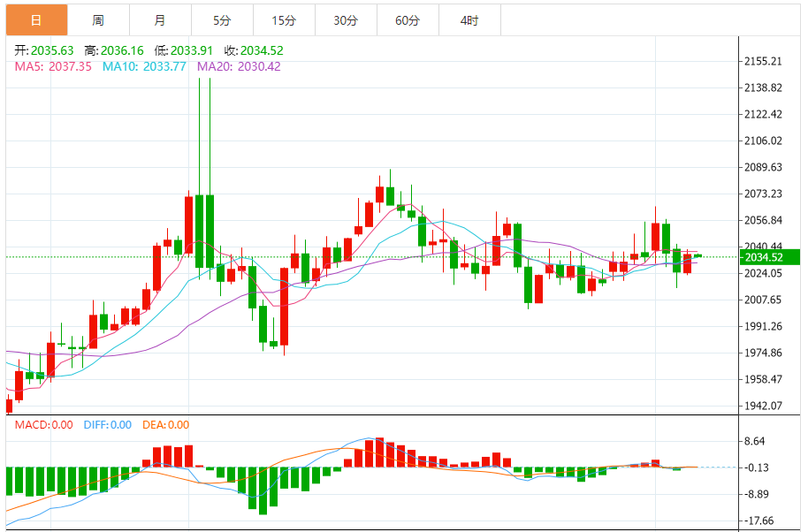Click the DIFF:0.00 indicator label
This screenshot has height=532, width=808.
pyautogui.click(x=108, y=425)
